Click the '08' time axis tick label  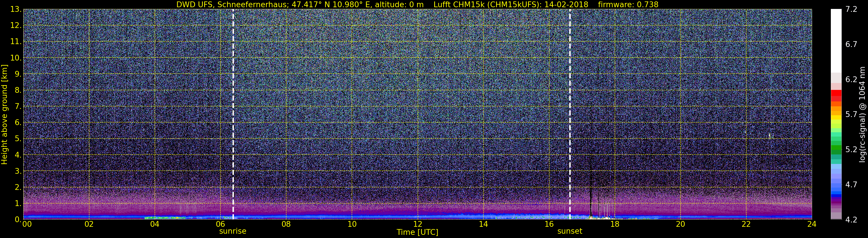(x=286, y=224)
